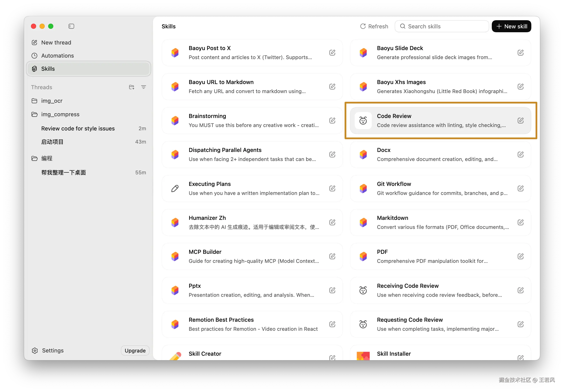The width and height of the screenshot is (564, 392).
Task: Focus the Search skills field
Action: coord(442,26)
